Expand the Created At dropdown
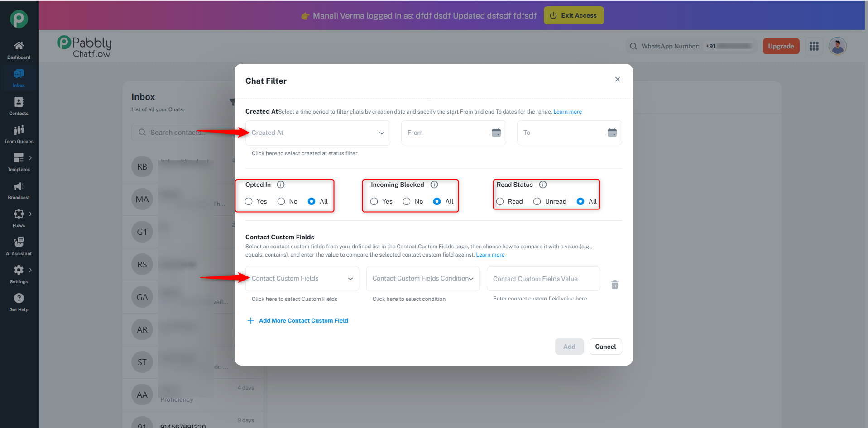 (318, 133)
